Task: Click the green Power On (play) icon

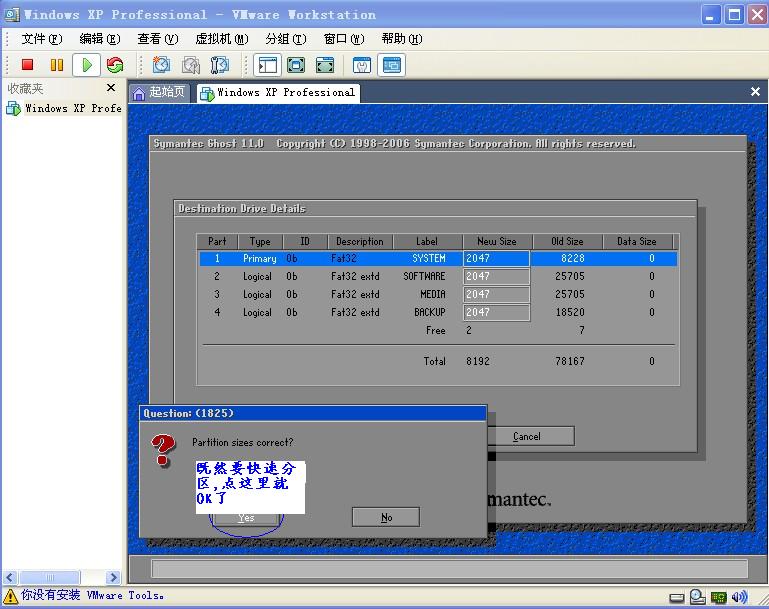Action: coord(87,65)
